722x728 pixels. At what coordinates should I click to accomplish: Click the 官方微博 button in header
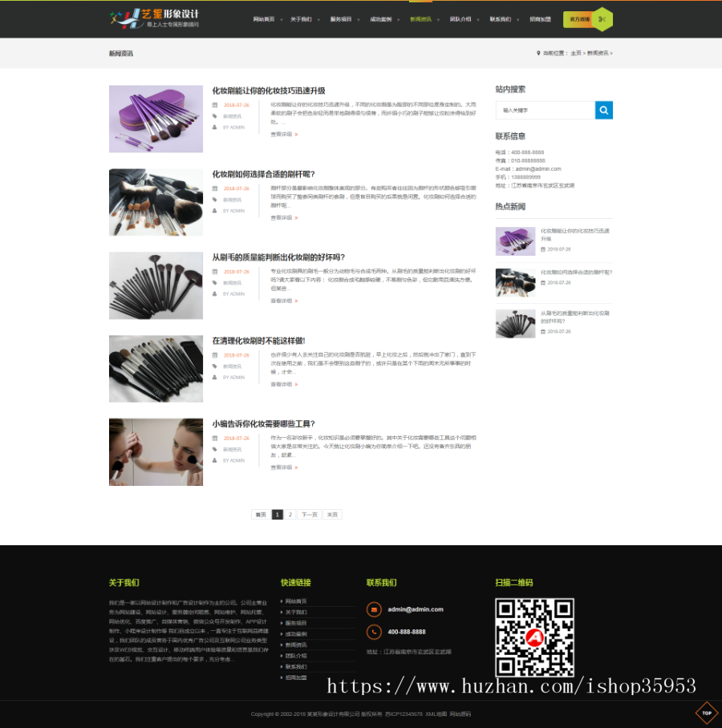tap(578, 19)
